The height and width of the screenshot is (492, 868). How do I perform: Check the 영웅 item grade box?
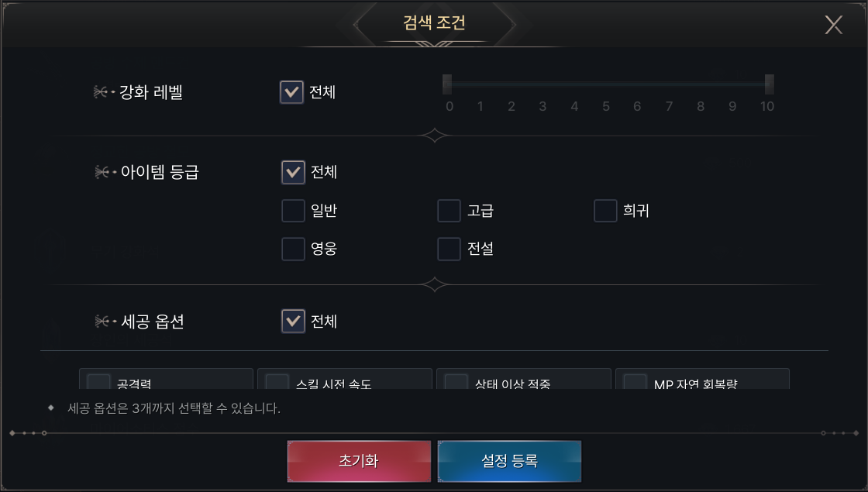pos(293,249)
